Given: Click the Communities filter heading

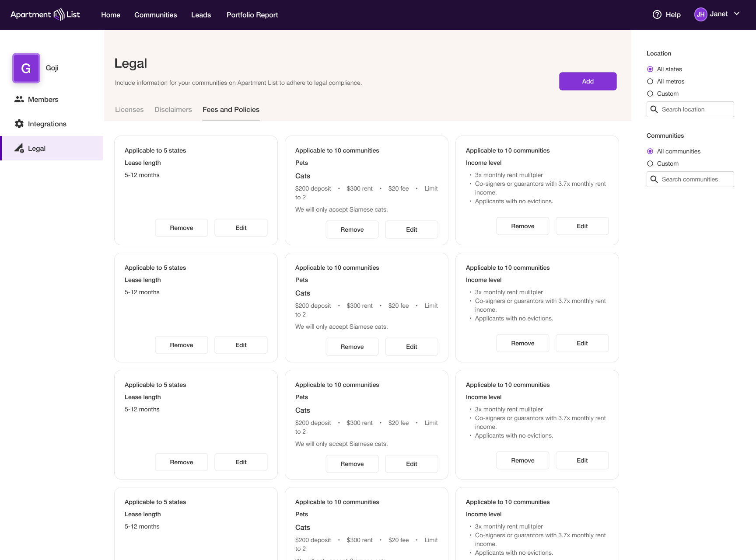Looking at the screenshot, I should (x=665, y=136).
